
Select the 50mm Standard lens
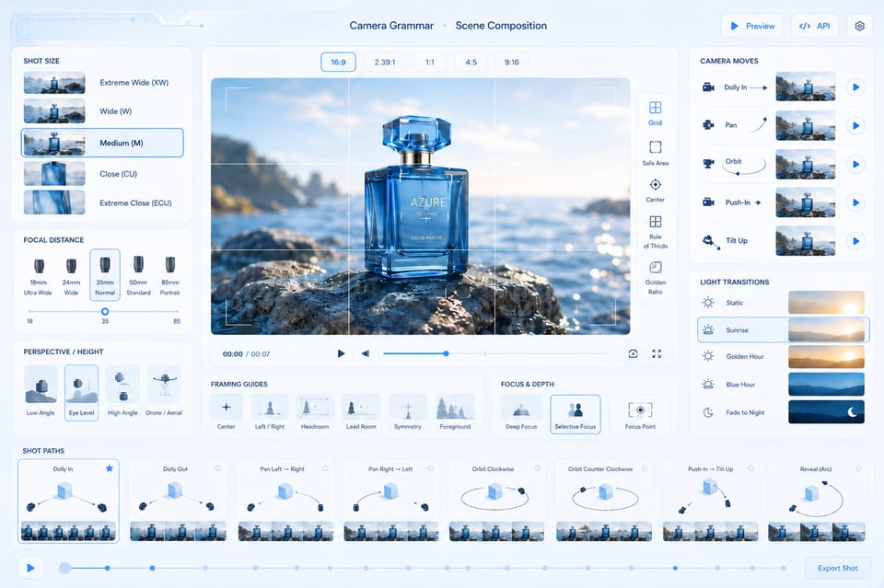138,275
